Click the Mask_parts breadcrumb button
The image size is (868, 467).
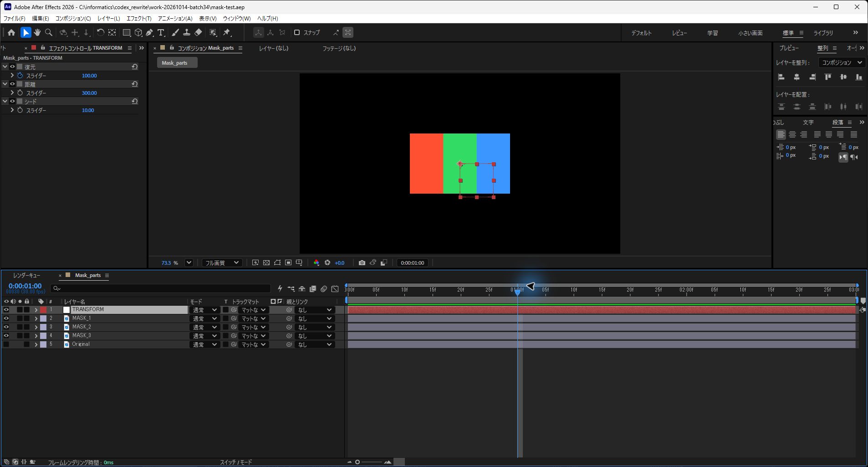(x=178, y=63)
